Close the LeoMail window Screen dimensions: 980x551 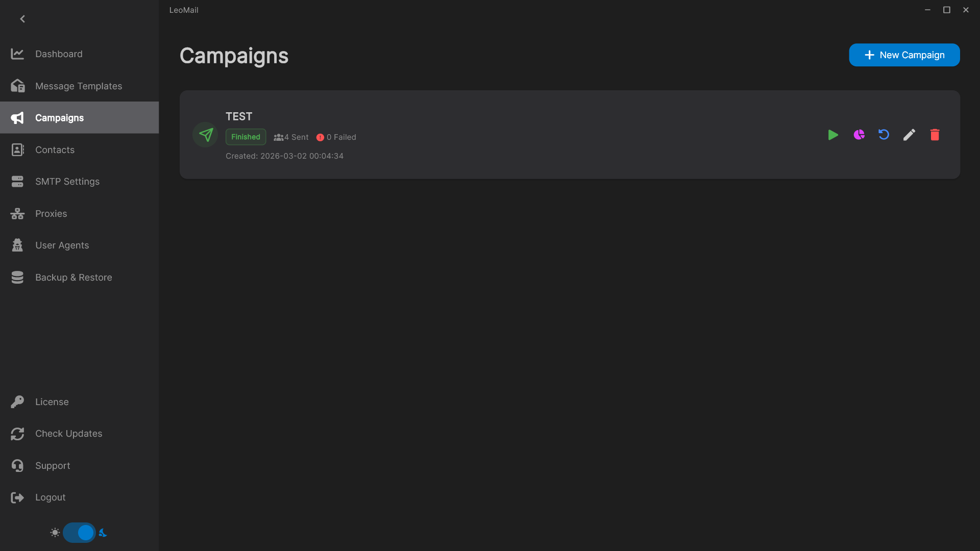(x=966, y=10)
